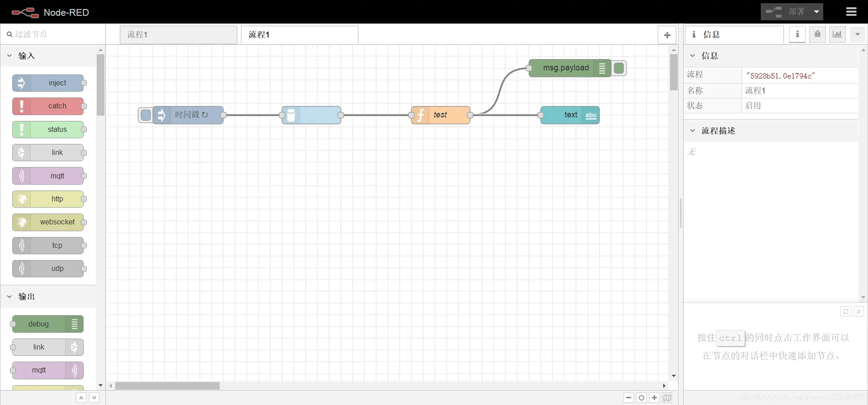Select the debug output node in palette
868x405 pixels.
coord(48,324)
